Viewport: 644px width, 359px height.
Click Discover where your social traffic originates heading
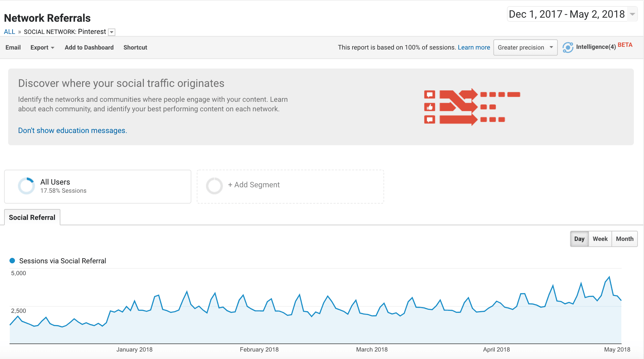click(121, 83)
